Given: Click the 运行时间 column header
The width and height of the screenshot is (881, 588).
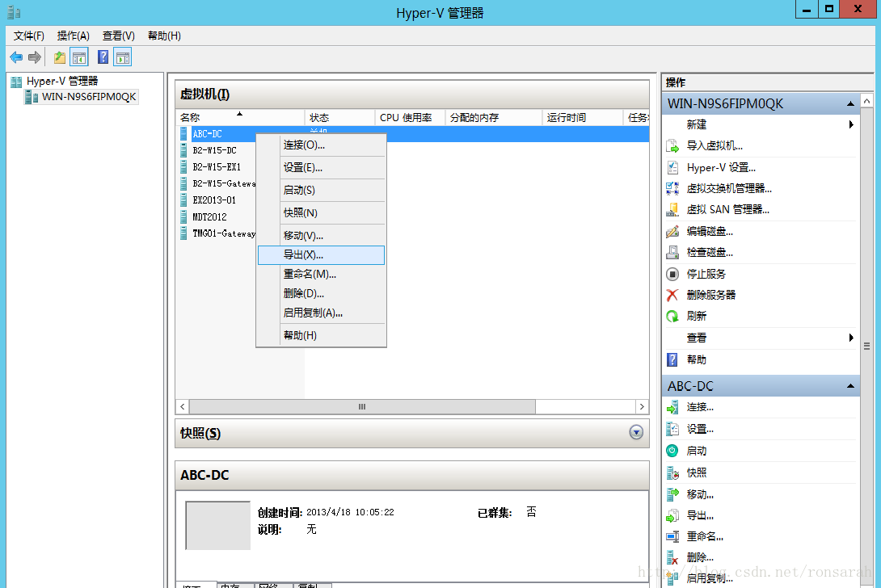Looking at the screenshot, I should [583, 117].
